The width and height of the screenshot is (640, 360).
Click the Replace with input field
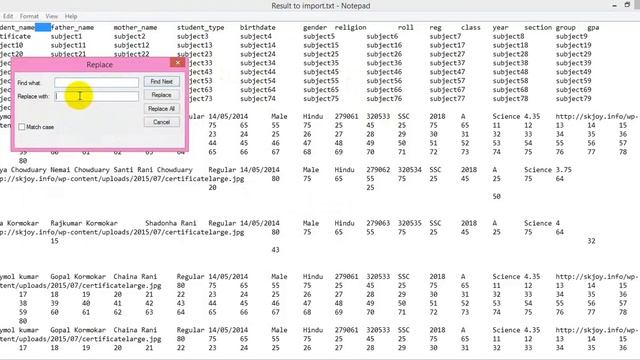pos(96,96)
